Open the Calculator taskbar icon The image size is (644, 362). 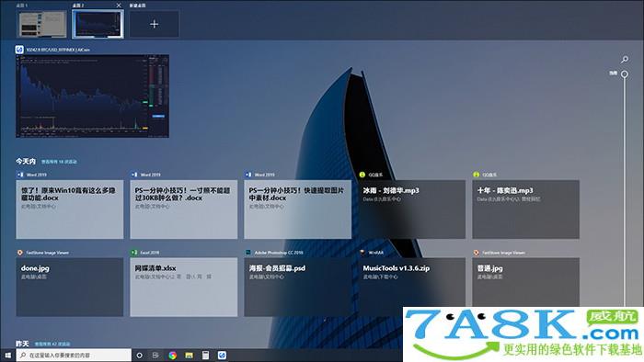click(205, 356)
